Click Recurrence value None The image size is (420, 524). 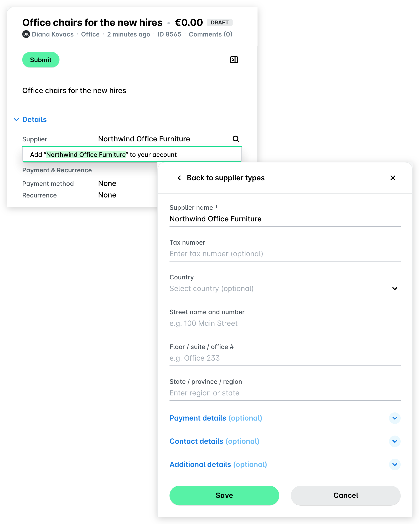pos(107,195)
